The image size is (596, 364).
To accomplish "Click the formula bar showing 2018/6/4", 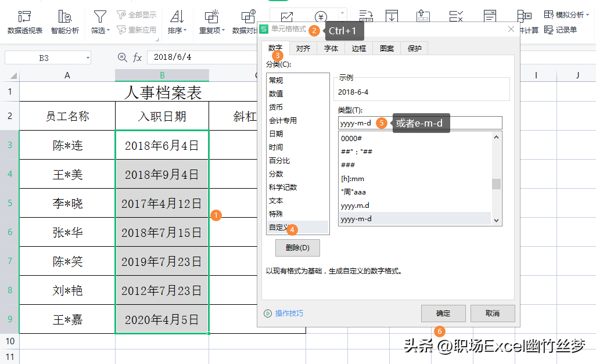I will click(x=203, y=57).
